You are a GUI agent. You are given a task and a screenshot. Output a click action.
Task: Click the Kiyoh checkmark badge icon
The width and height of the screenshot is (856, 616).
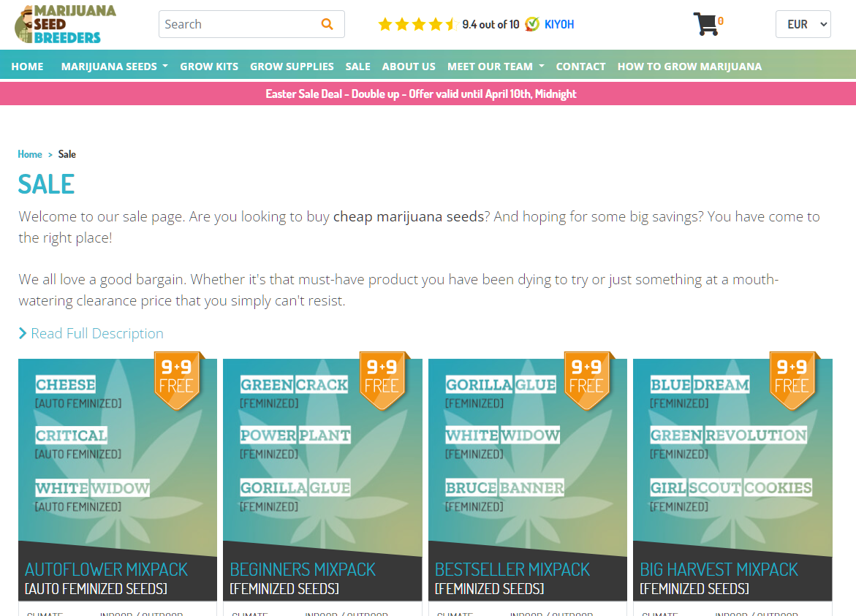pyautogui.click(x=531, y=24)
